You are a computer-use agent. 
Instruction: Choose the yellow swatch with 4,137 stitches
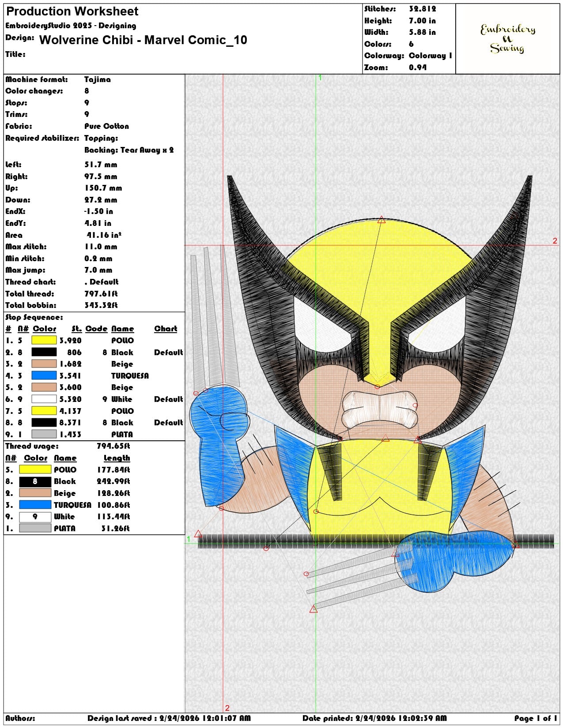point(44,411)
